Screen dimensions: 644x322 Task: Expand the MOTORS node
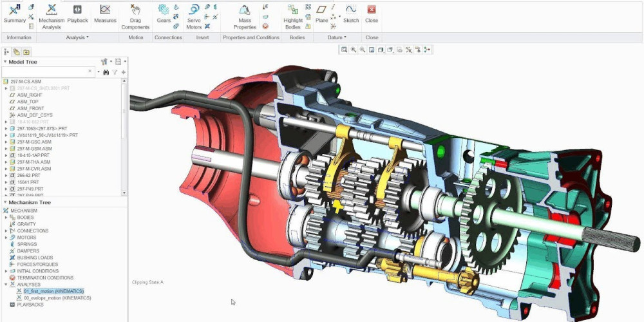pos(6,238)
